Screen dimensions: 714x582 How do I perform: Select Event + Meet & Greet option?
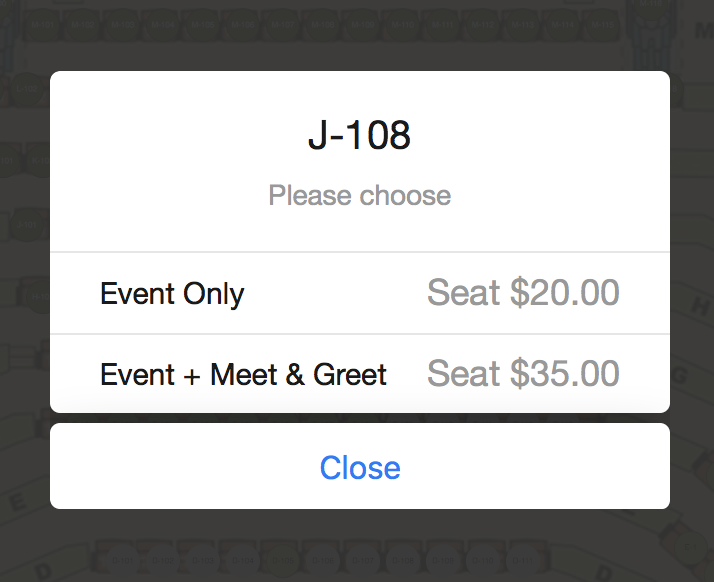243,375
